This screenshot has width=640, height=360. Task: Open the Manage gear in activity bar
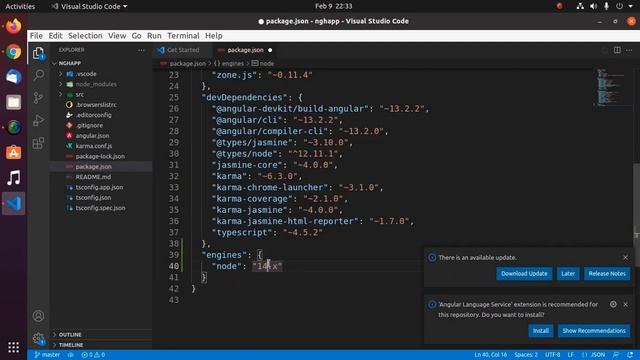[x=38, y=338]
